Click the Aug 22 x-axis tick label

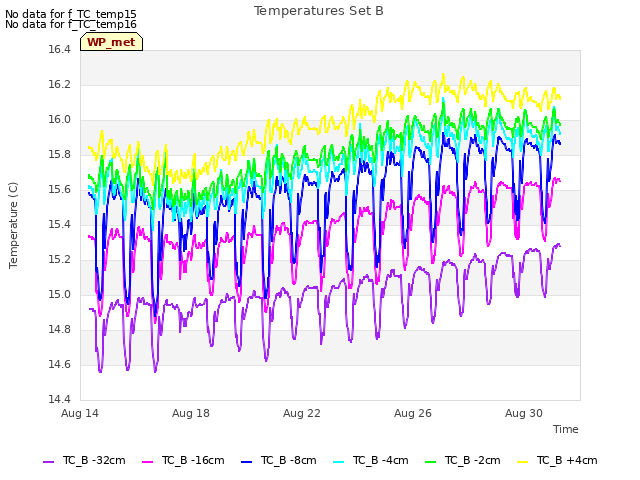tap(302, 413)
